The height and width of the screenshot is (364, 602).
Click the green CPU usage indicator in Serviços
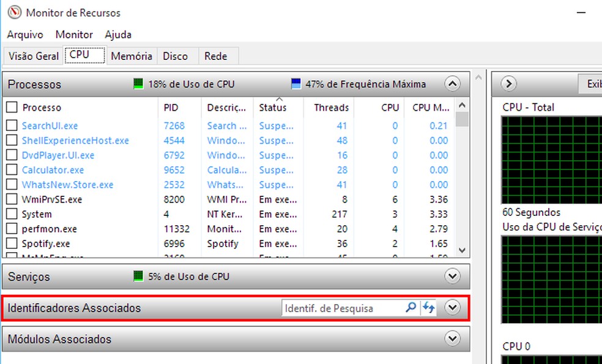138,276
